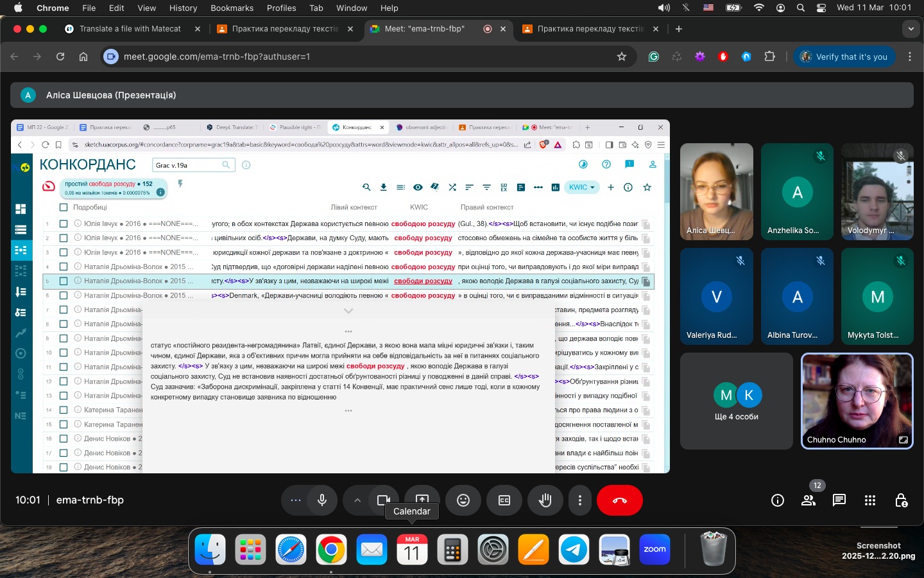
Task: Raise your hand in the meeting
Action: point(545,500)
